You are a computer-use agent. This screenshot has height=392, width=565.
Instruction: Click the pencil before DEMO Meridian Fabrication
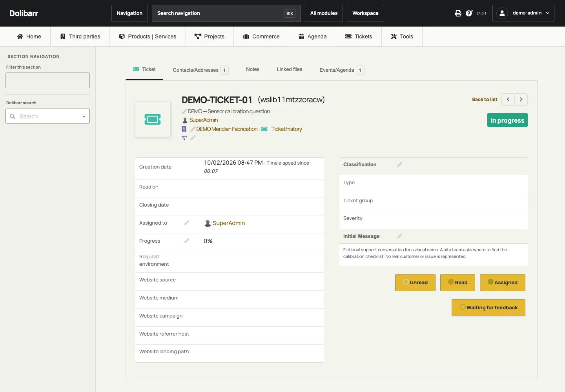tap(193, 129)
